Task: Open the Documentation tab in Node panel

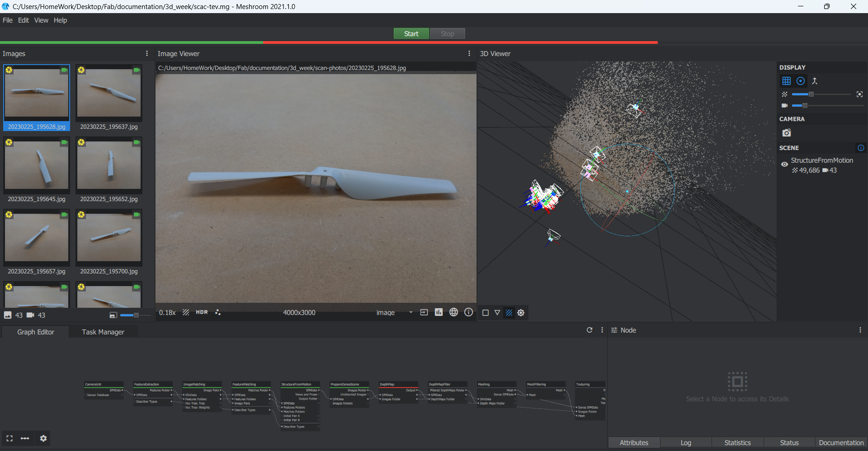Action: pos(841,443)
